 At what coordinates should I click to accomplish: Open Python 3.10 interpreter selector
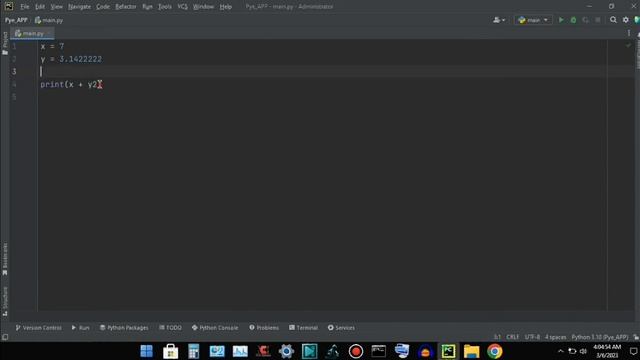coord(600,337)
